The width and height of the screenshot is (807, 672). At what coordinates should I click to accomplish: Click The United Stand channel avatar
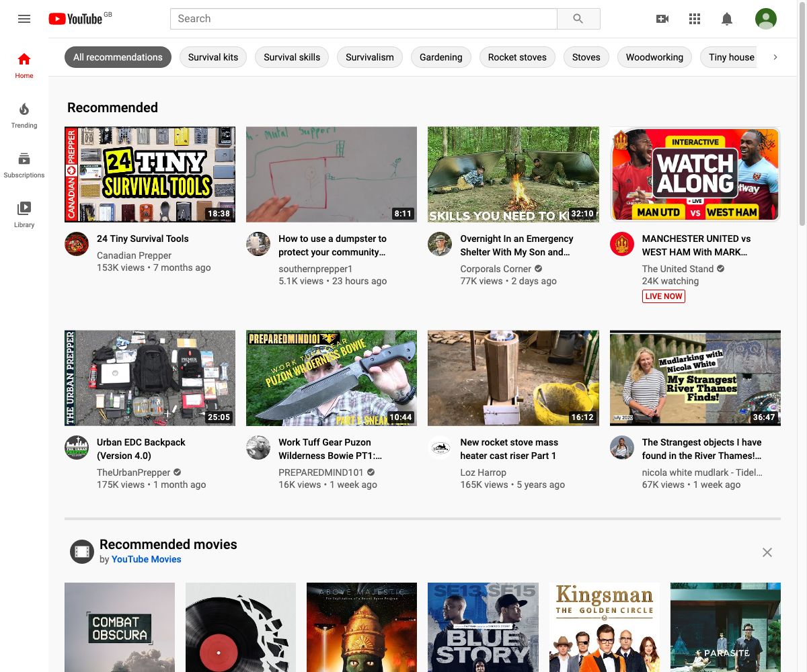pos(622,244)
